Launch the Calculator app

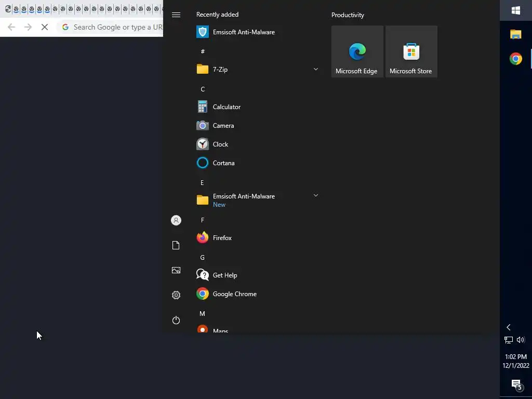(257, 107)
